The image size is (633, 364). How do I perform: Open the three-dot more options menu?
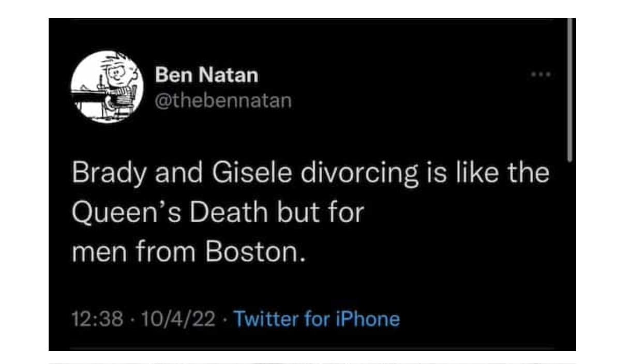[x=540, y=75]
